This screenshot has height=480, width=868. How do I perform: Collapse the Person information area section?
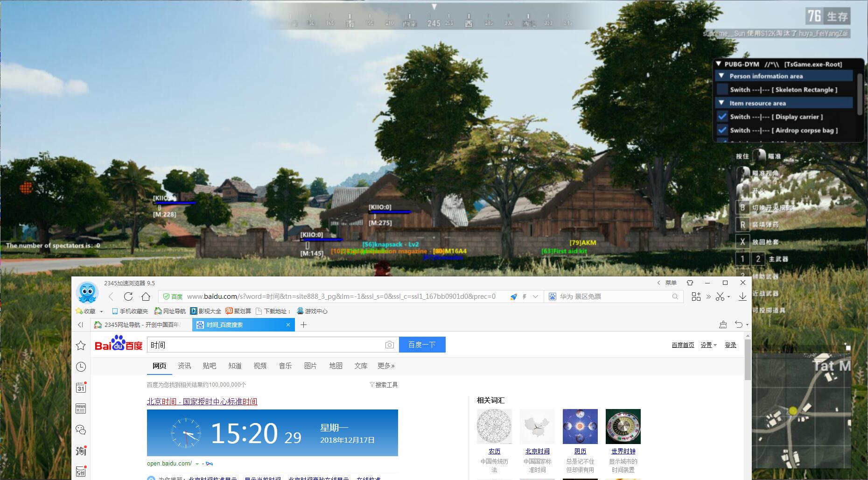(x=721, y=76)
